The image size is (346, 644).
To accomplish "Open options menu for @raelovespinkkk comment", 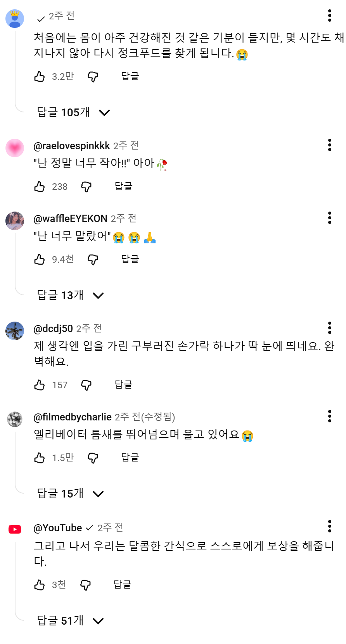I will [x=329, y=145].
